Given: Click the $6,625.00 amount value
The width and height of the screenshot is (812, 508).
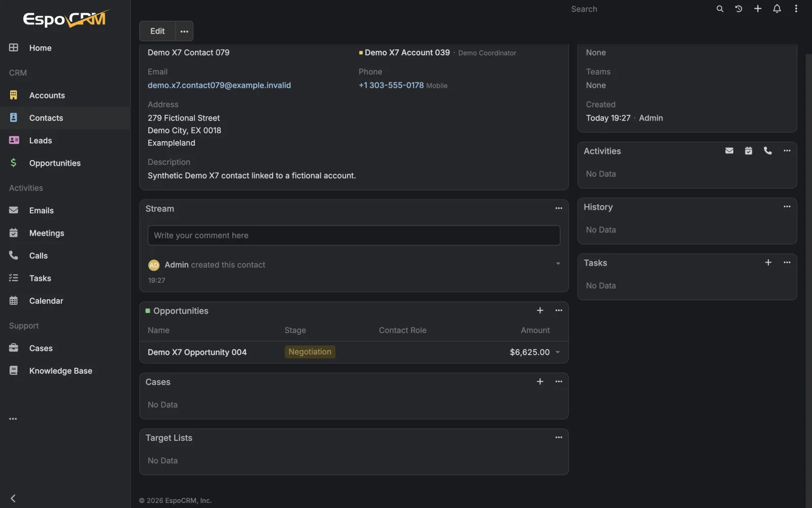Looking at the screenshot, I should [x=529, y=352].
